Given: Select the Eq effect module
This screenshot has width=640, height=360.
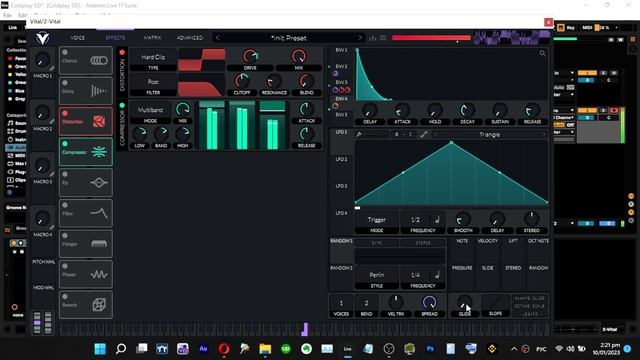Looking at the screenshot, I should [86, 182].
